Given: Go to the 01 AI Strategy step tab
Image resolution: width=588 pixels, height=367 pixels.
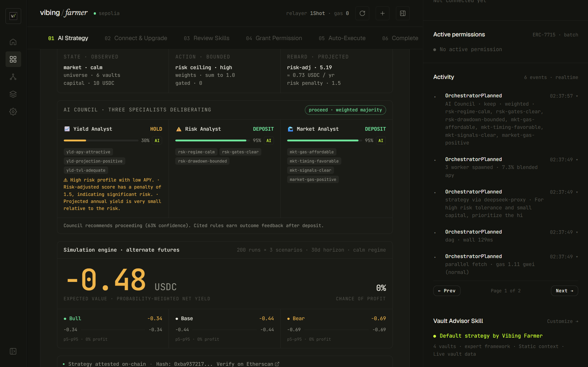Looking at the screenshot, I should coord(68,38).
